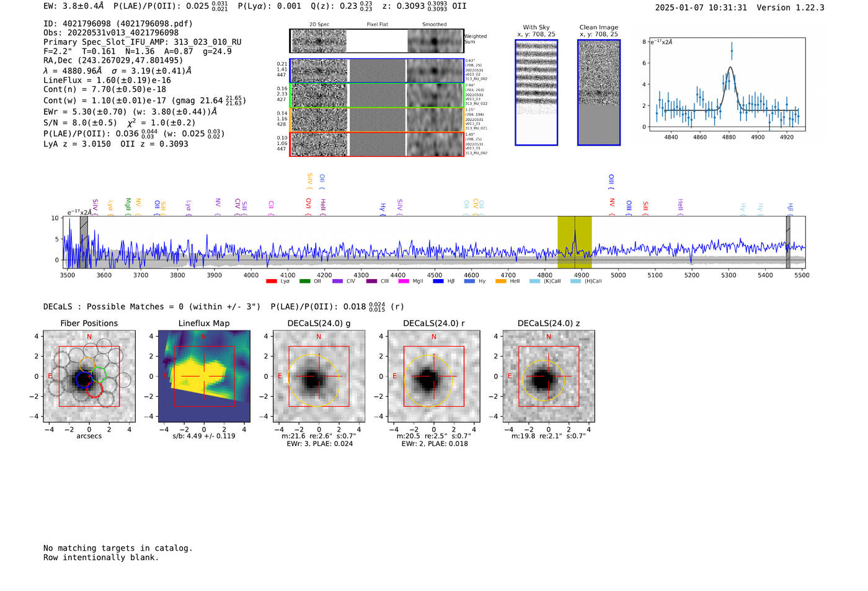Click the CIV purple legend swatch

point(337,282)
